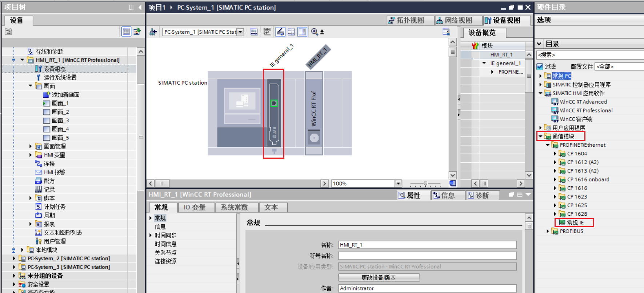Viewport: 644px width, 293px height.
Task: Expand the PC-System_2 tree node
Action: [14, 259]
